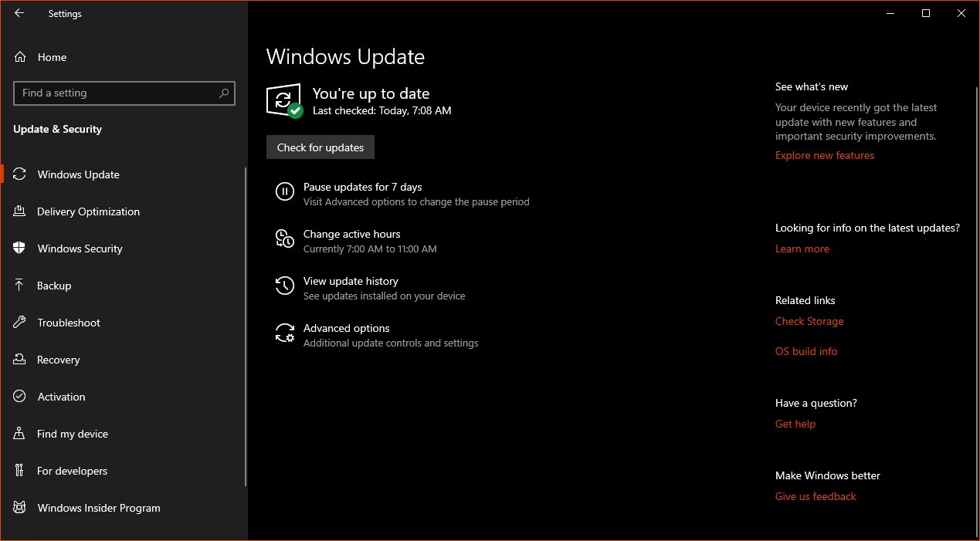Click the sidebar vertical scrollbar
Screen dimensions: 980x541
coord(246,326)
